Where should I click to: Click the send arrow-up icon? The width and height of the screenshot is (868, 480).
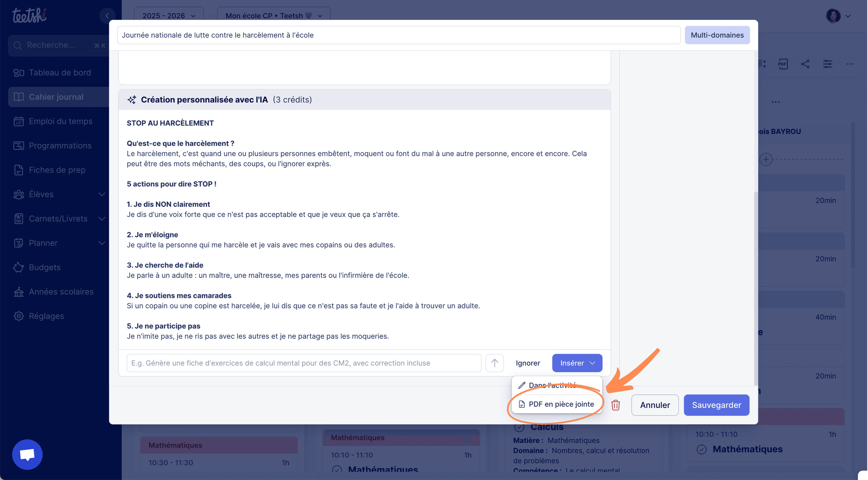pyautogui.click(x=494, y=363)
